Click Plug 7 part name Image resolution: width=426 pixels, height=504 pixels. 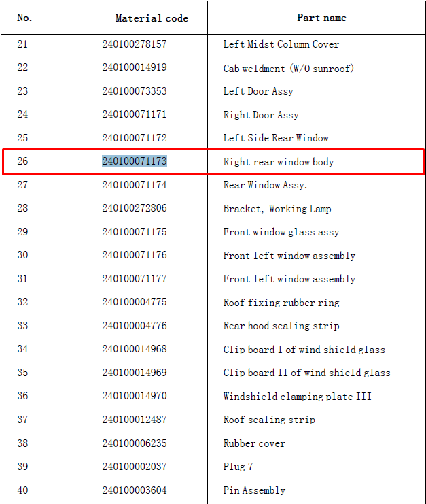pos(238,467)
